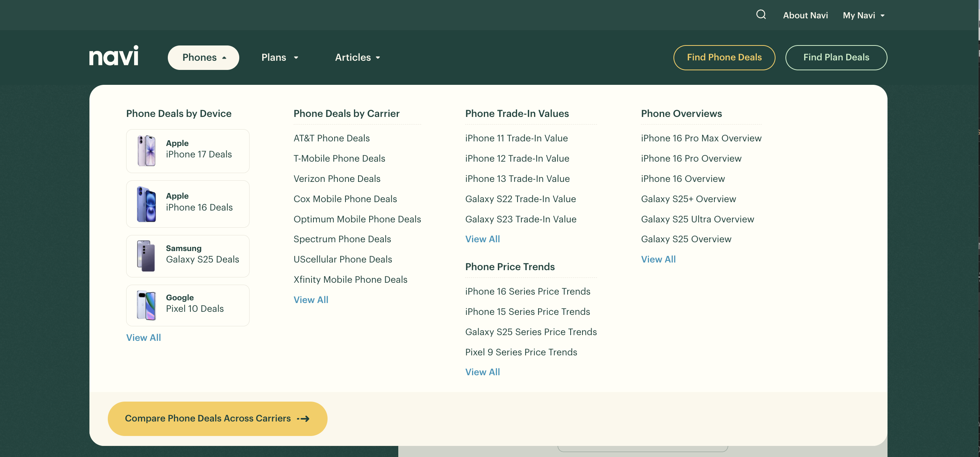
Task: Click the navi logo
Action: click(114, 56)
